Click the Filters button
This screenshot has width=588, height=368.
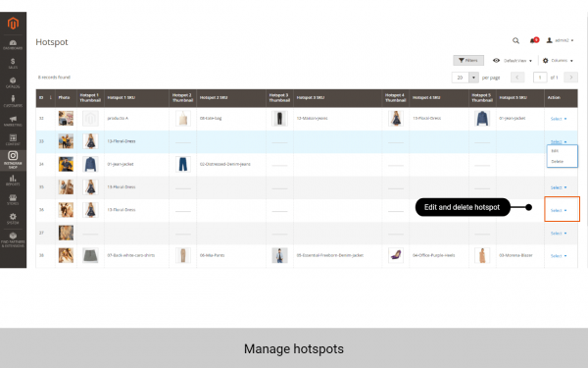(468, 61)
